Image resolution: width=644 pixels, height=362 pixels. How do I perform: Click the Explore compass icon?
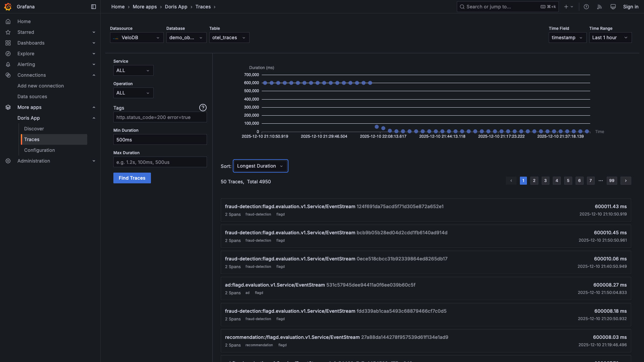coord(8,54)
